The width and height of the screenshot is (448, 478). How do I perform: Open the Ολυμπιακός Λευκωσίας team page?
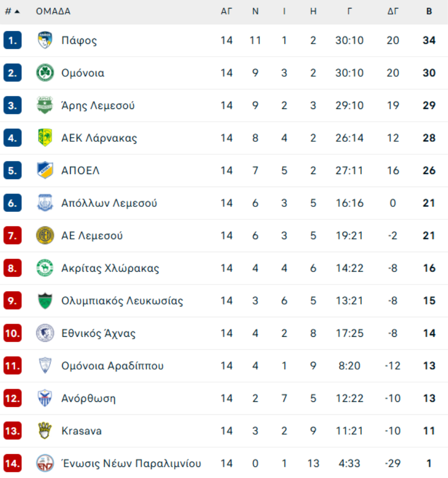click(122, 301)
